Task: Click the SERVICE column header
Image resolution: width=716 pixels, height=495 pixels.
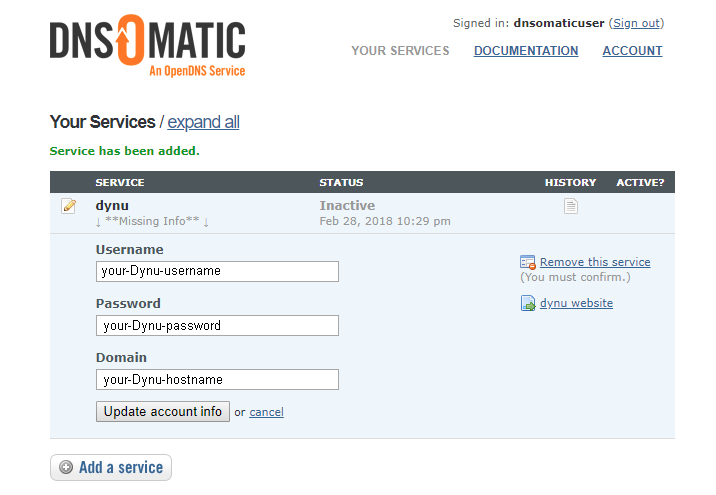Action: [x=120, y=182]
